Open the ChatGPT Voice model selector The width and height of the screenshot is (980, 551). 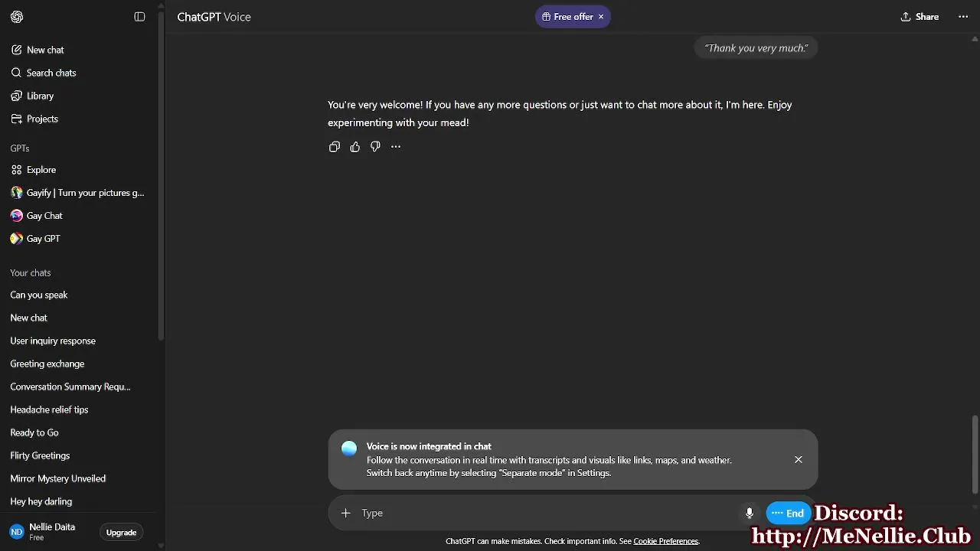tap(214, 17)
